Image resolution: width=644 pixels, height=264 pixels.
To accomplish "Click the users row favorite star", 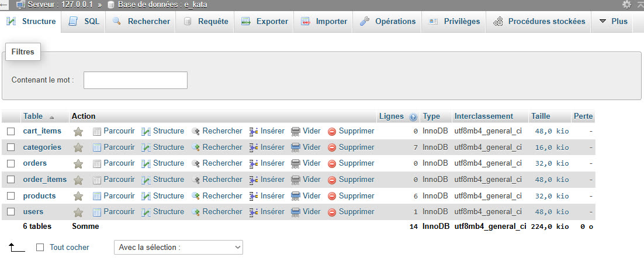I will (78, 212).
